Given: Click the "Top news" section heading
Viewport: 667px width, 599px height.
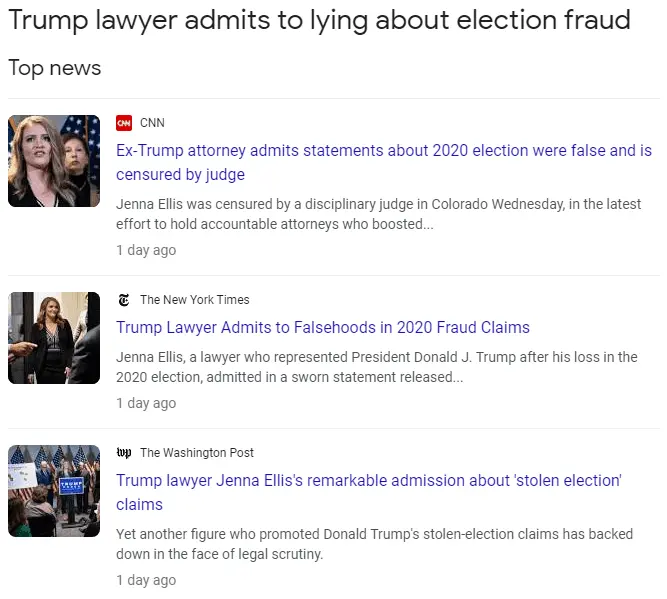Looking at the screenshot, I should (x=55, y=68).
